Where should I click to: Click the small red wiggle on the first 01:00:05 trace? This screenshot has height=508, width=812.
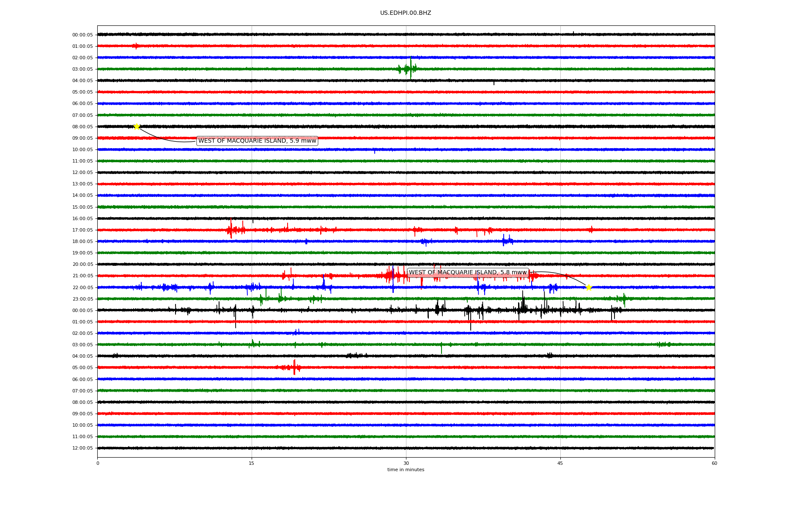(x=135, y=46)
